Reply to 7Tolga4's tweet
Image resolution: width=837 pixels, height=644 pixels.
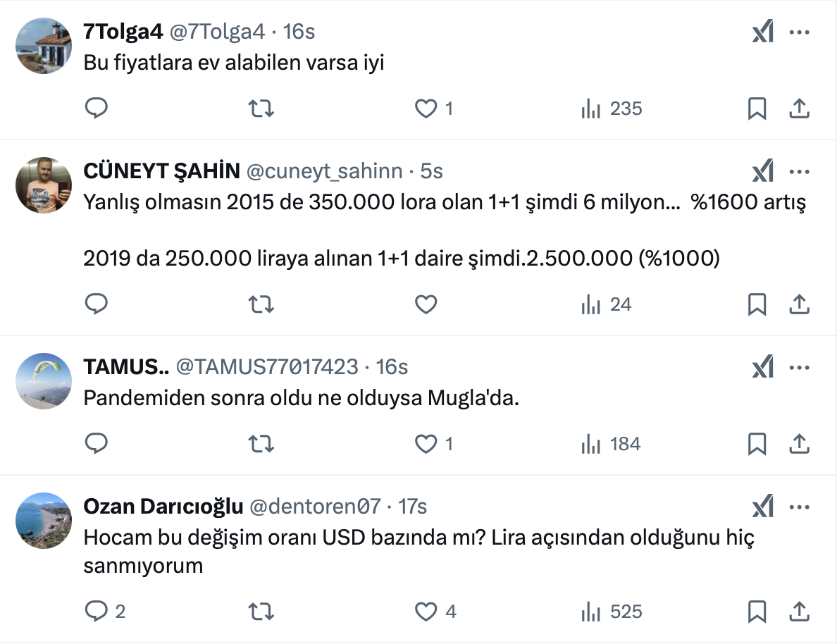(x=96, y=109)
